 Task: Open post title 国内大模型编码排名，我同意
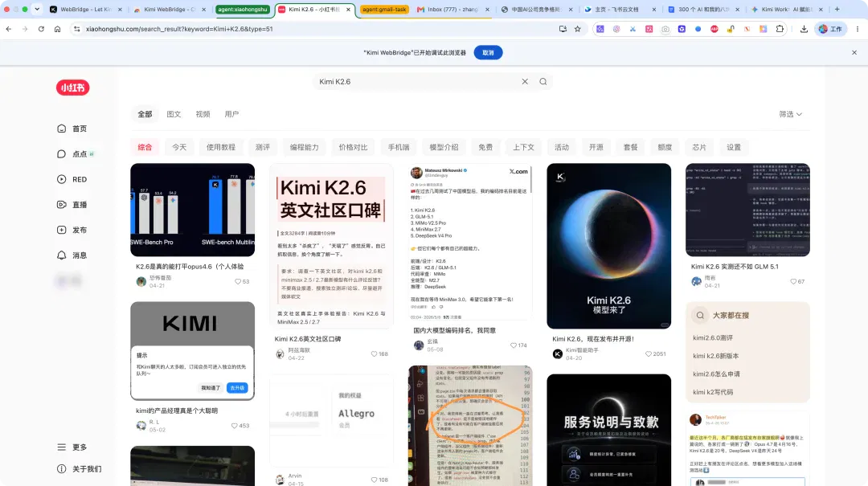point(454,330)
